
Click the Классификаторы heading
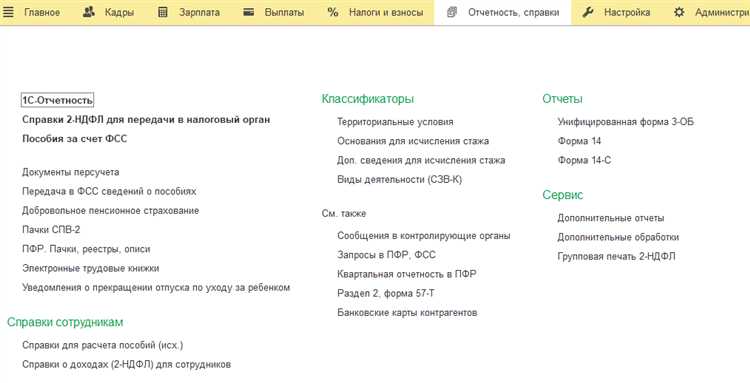pyautogui.click(x=368, y=99)
